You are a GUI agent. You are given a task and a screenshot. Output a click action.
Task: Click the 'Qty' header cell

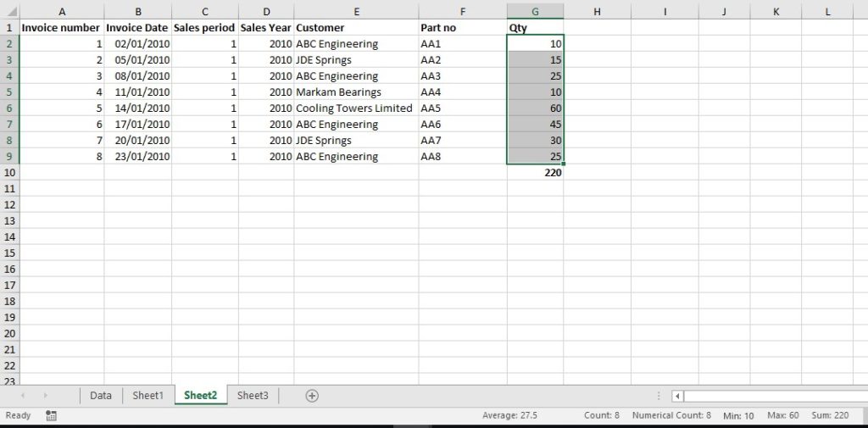(x=536, y=28)
